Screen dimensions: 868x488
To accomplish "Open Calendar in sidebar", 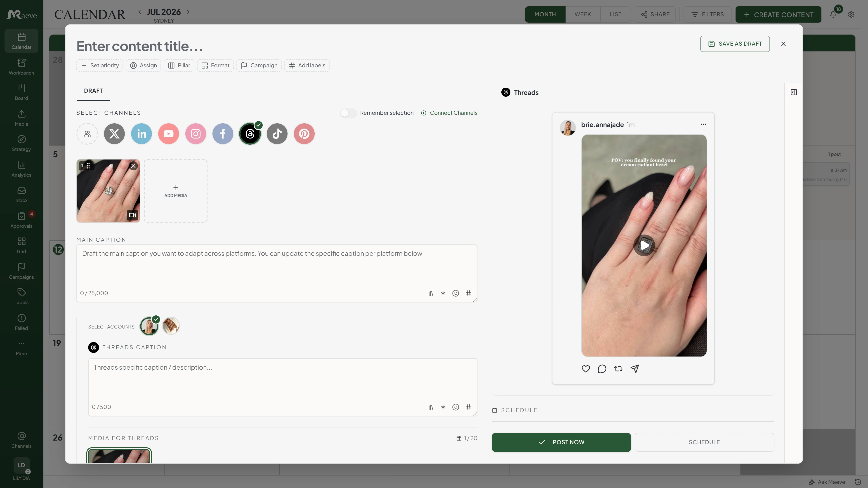I will point(21,41).
